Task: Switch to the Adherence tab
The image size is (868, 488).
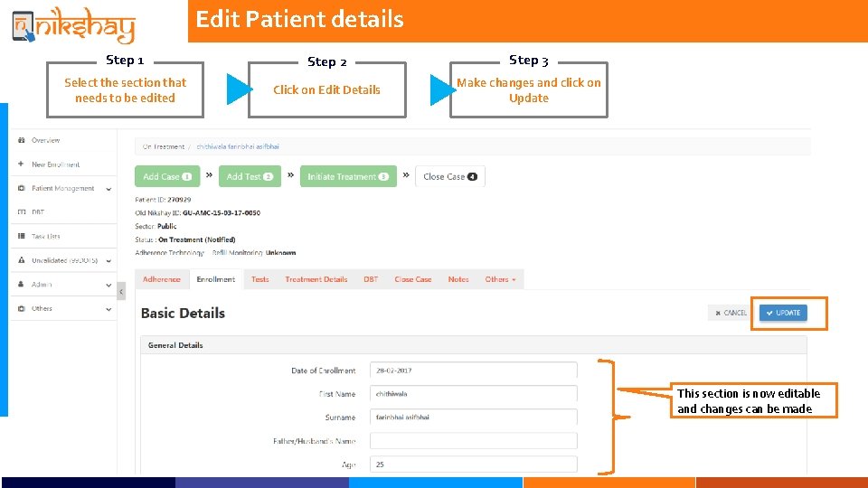Action: point(162,280)
